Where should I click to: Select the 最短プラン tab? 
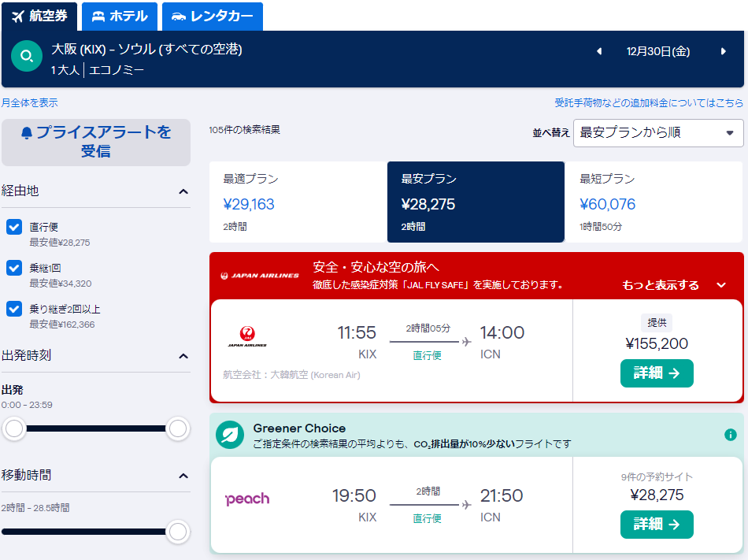coord(654,202)
